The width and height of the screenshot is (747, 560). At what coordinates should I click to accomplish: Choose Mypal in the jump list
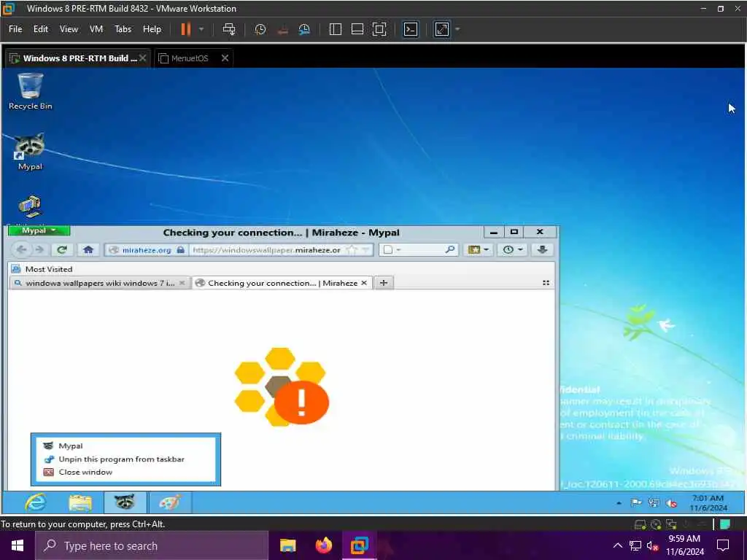pyautogui.click(x=125, y=446)
